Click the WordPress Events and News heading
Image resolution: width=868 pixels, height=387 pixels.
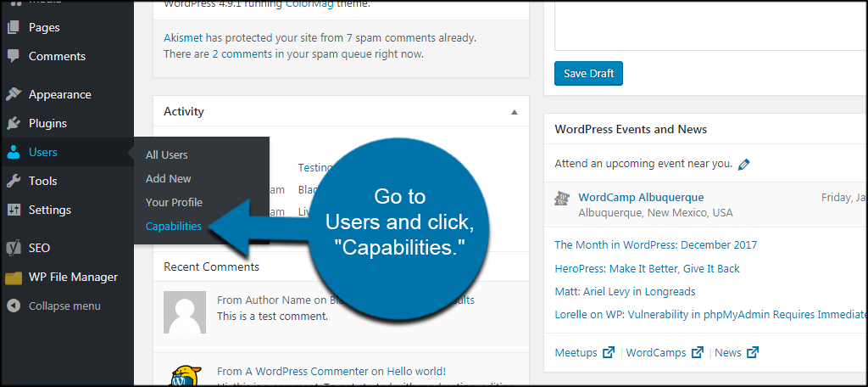point(631,129)
